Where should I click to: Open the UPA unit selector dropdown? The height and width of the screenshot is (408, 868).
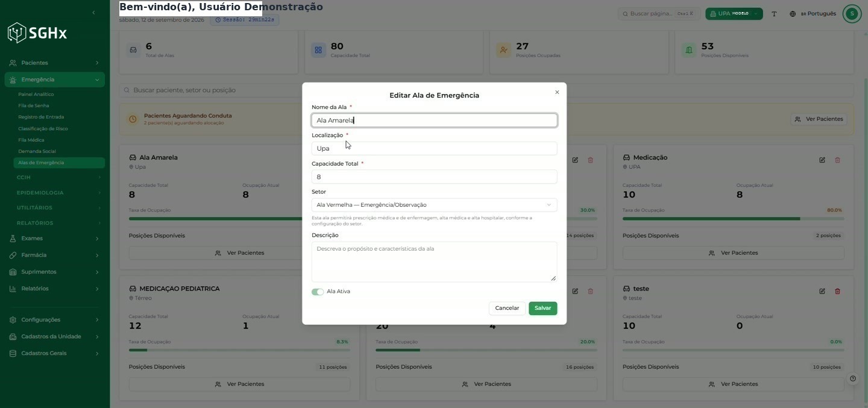tap(734, 14)
